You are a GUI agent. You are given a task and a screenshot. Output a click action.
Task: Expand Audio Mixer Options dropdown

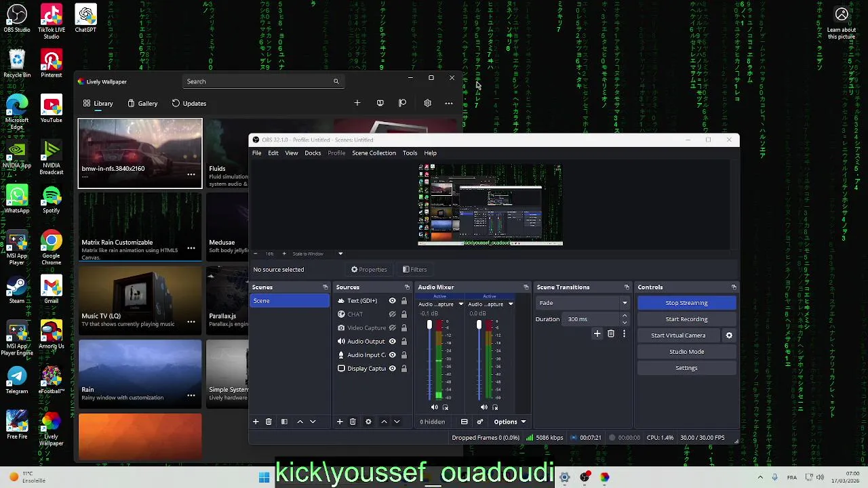(509, 422)
